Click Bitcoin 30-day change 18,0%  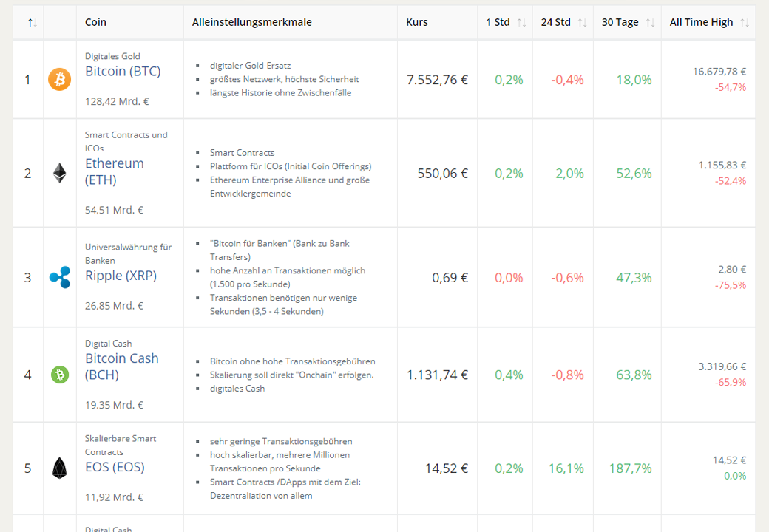[x=634, y=79]
